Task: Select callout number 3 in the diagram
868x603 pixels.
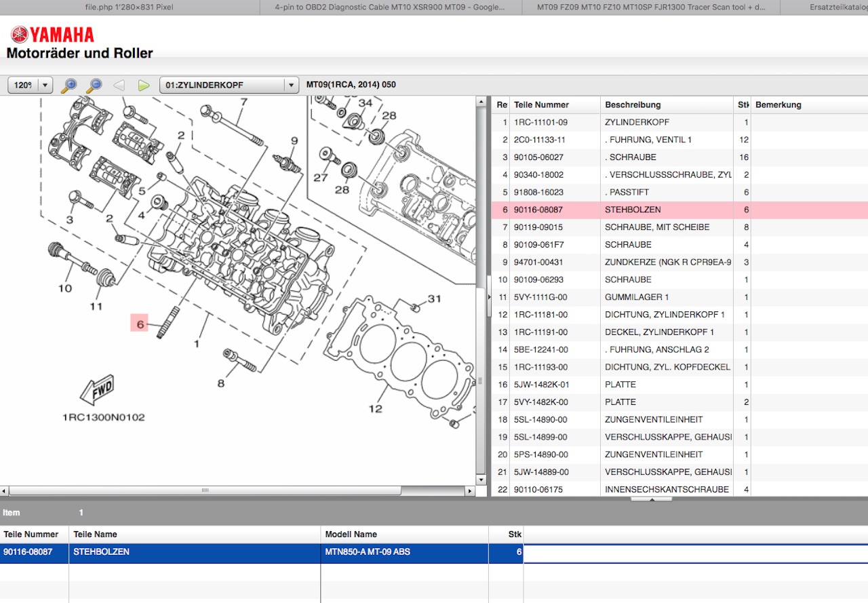Action: point(69,220)
